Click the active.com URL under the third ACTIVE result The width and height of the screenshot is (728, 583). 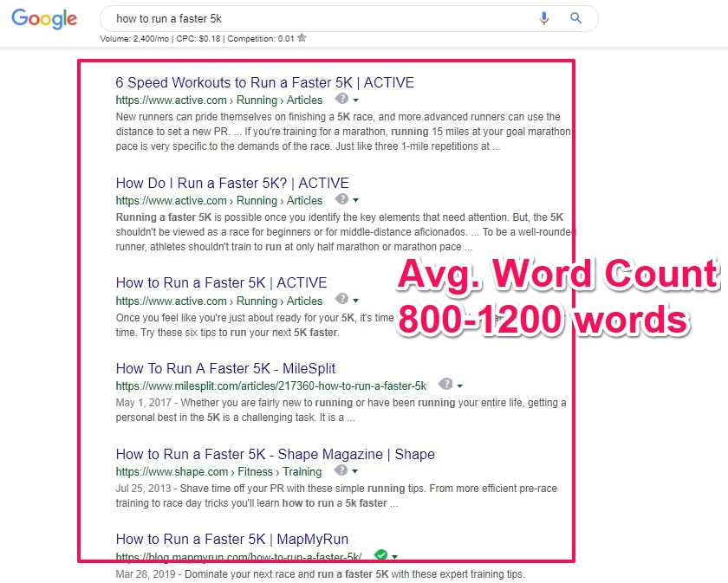219,301
